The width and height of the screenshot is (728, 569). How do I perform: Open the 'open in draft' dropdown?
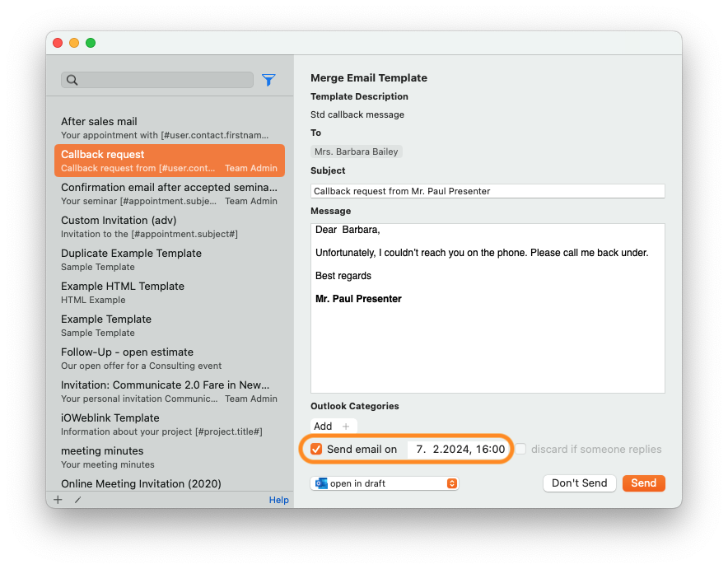click(385, 483)
